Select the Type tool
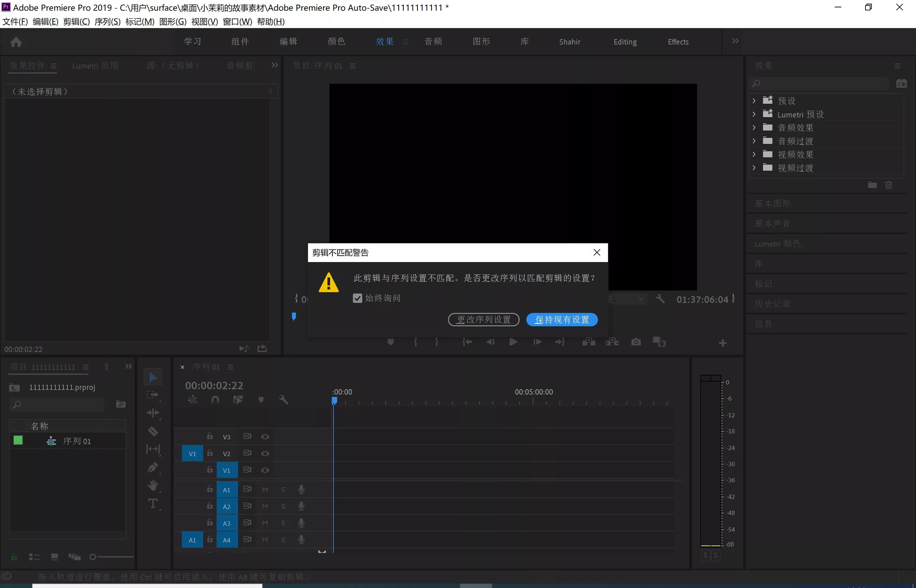The width and height of the screenshot is (916, 588). click(x=153, y=504)
